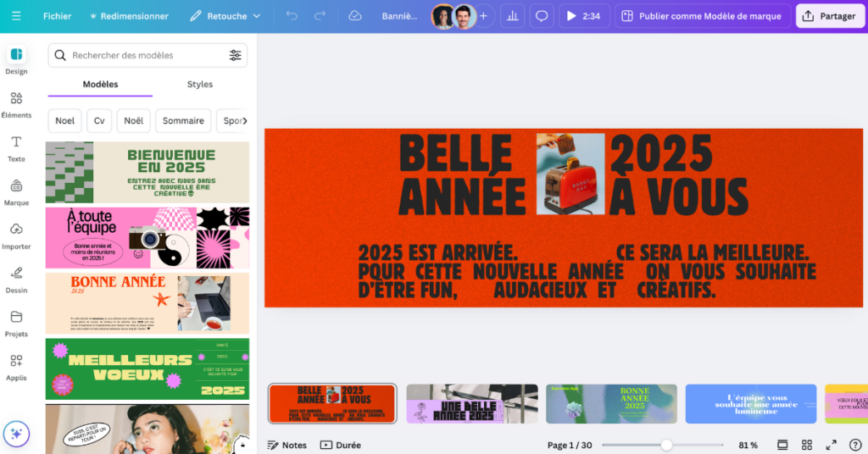Toggle the page thumbnails strip view
868x454 pixels.
(782, 446)
